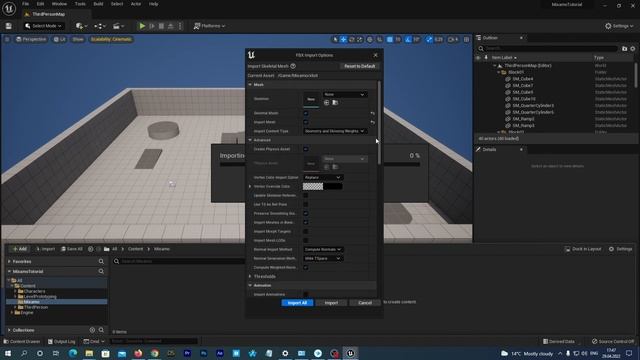Open the Blueprints toolbar dropdown
The height and width of the screenshot is (360, 640).
(100, 26)
